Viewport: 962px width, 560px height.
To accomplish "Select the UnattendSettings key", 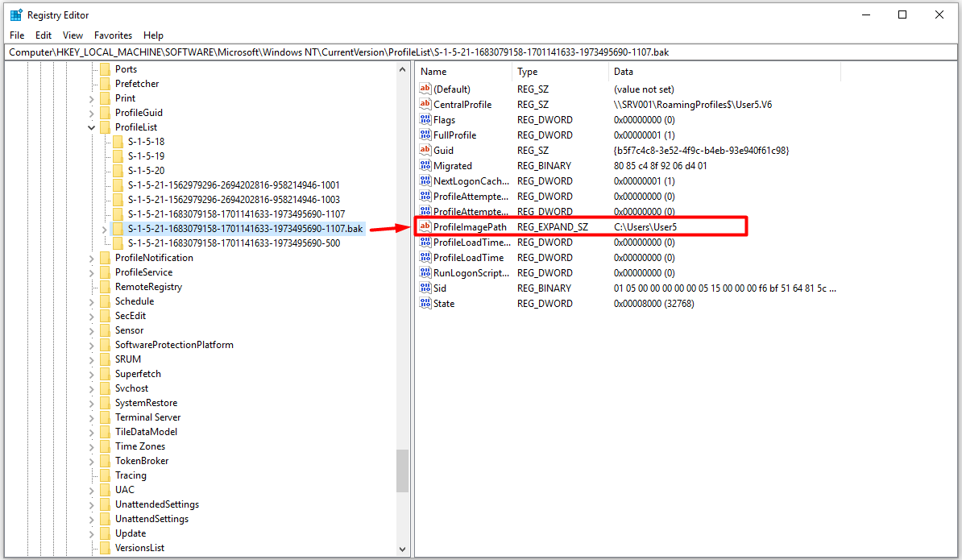I will 151,519.
